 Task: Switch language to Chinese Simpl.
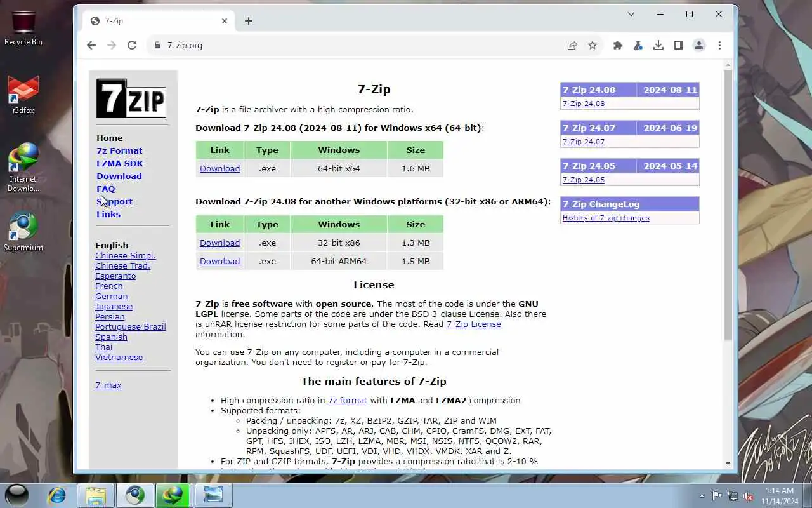(126, 255)
